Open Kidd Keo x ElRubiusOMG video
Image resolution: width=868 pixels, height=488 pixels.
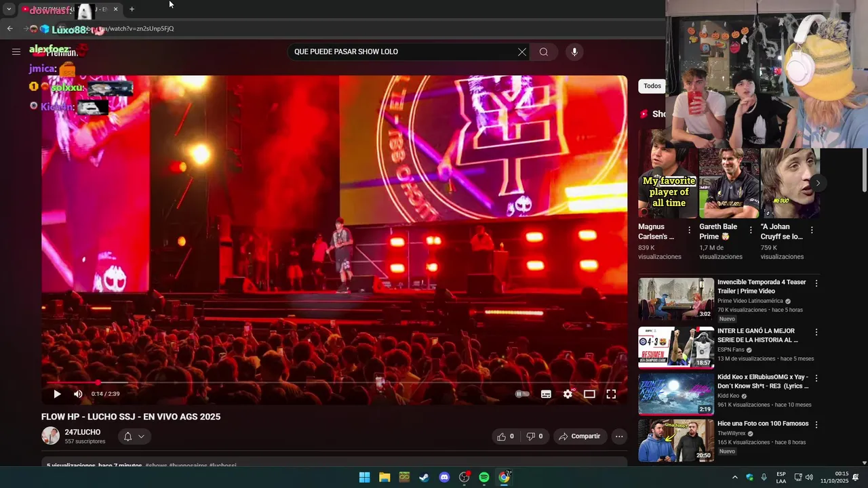click(763, 382)
